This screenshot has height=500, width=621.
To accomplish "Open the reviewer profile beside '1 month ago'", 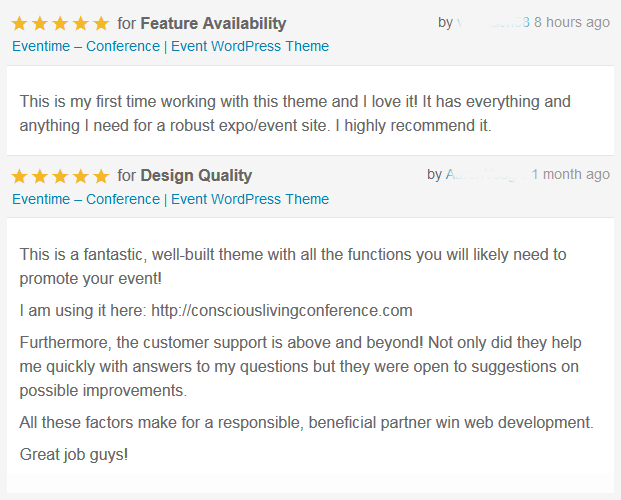I will (486, 174).
